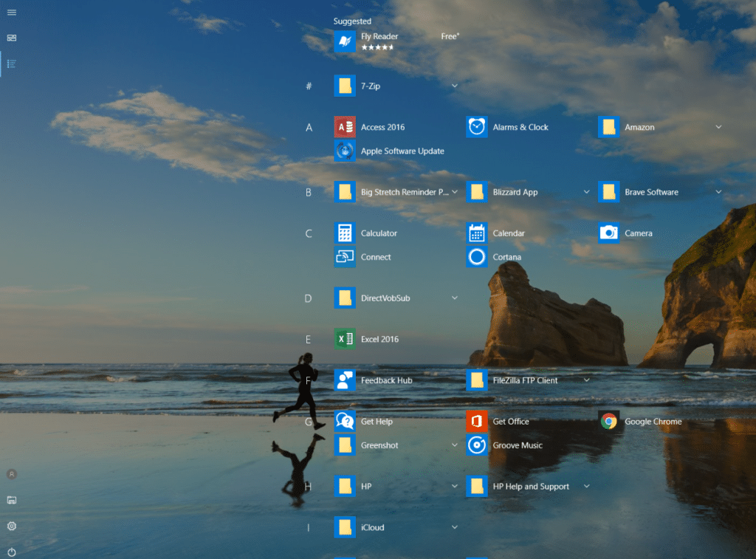756x559 pixels.
Task: Click the 7-Zip folder icon
Action: tap(345, 86)
